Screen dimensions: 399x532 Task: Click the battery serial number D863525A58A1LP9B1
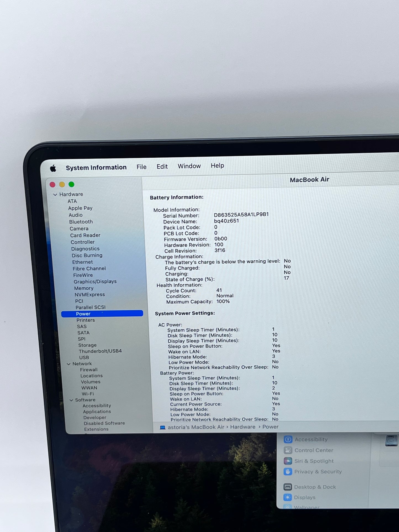coord(241,215)
